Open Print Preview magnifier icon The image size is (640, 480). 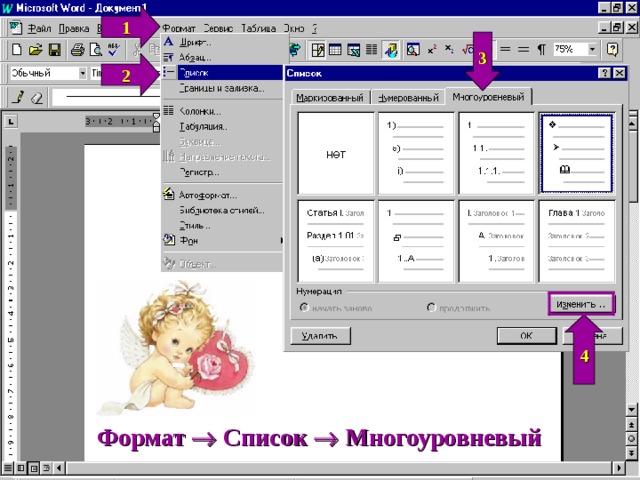pyautogui.click(x=96, y=49)
